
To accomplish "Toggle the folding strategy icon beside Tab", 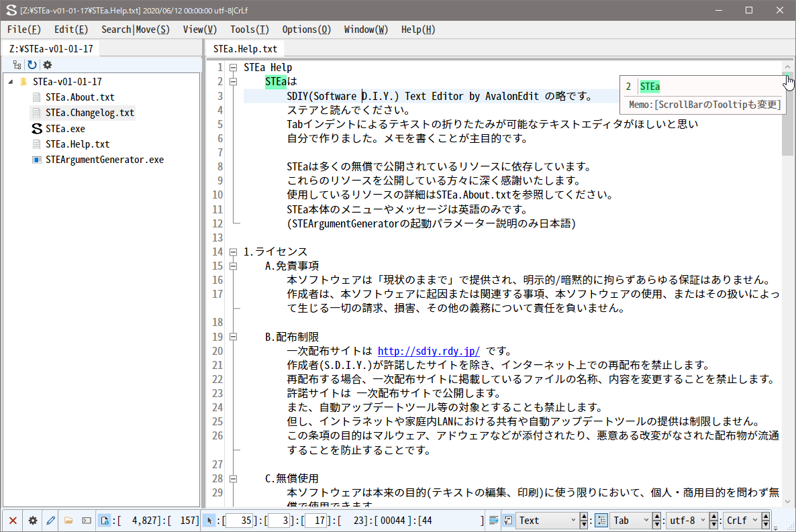I will click(x=601, y=521).
